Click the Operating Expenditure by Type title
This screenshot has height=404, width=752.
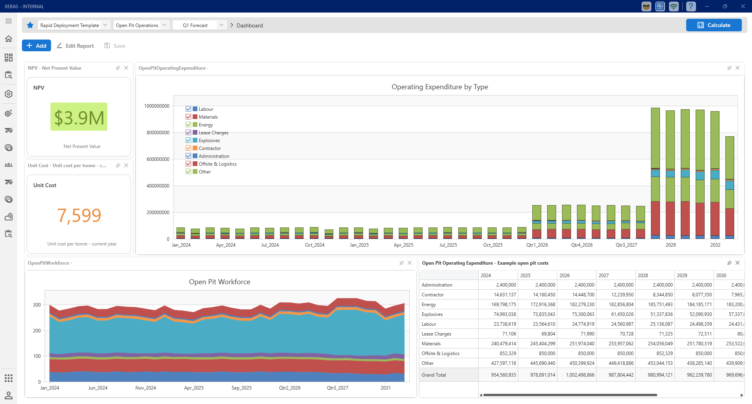pos(440,87)
